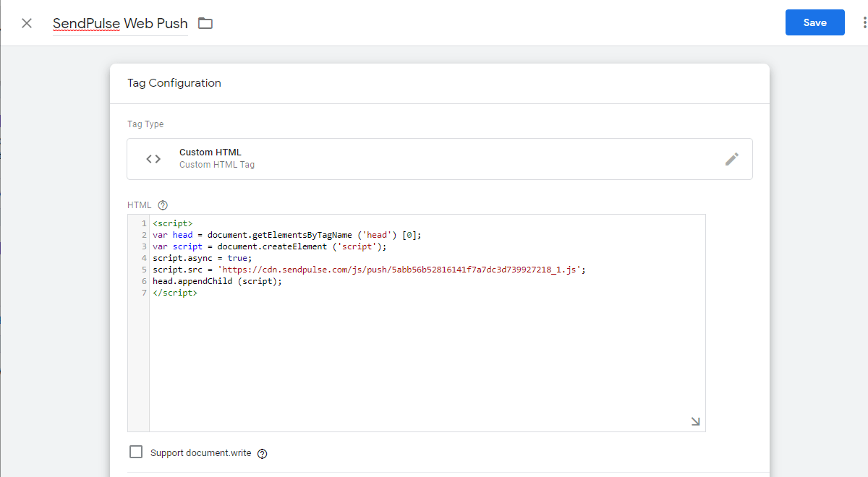Click the createElement code line

270,246
